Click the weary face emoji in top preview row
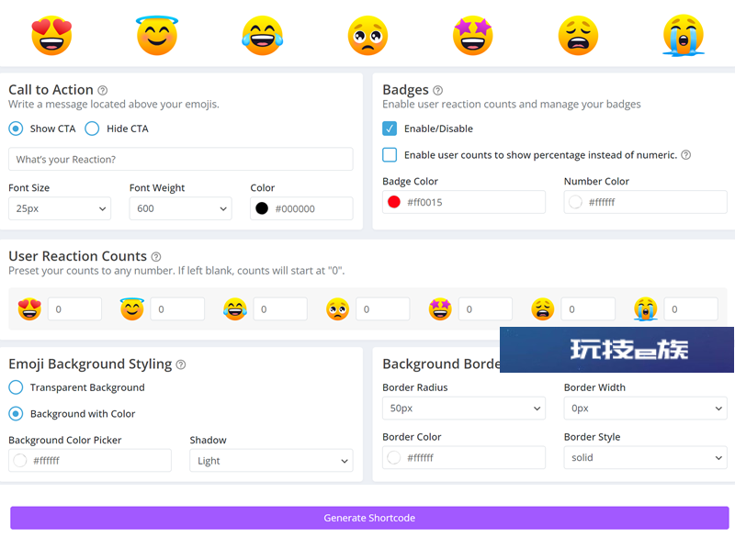735x560 pixels. click(579, 36)
